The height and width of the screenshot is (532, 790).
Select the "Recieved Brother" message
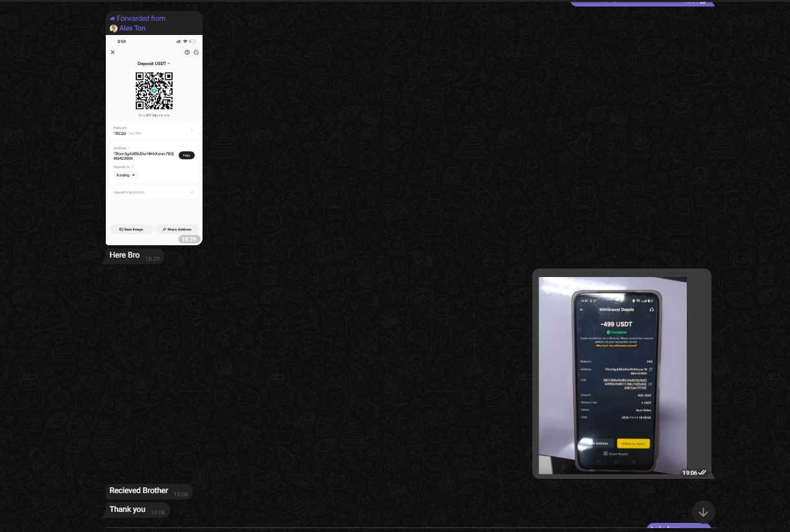point(139,491)
